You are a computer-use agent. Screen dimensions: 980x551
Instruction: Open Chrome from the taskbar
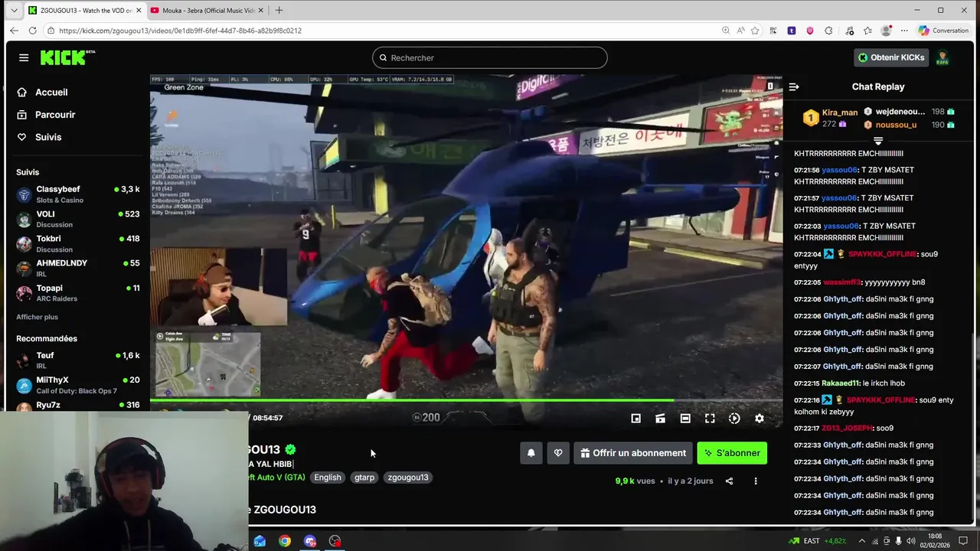[285, 541]
